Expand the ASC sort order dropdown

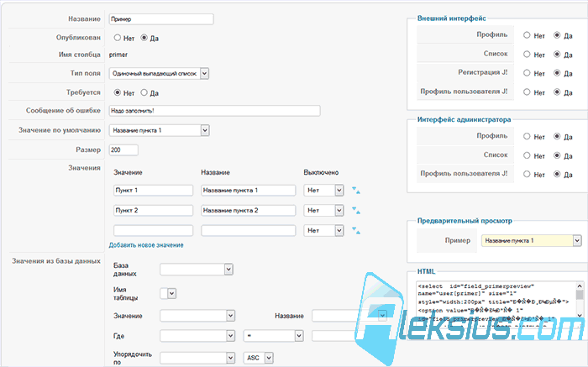tap(259, 358)
